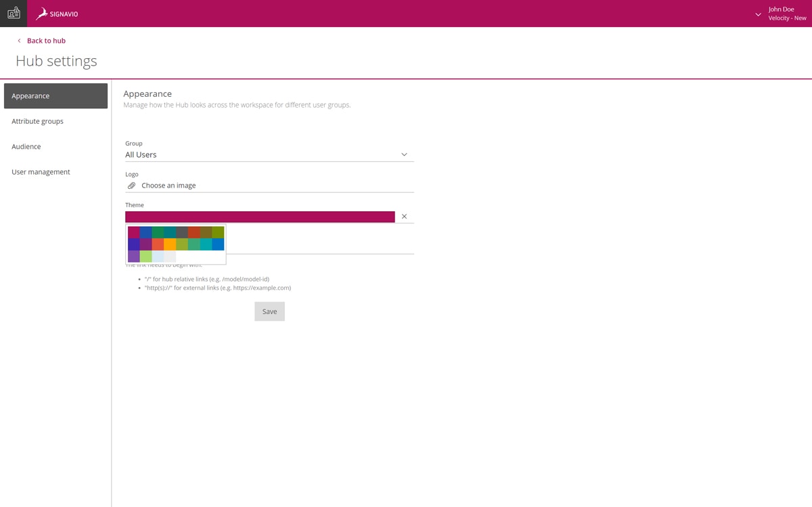Image resolution: width=812 pixels, height=507 pixels.
Task: Click the "Back to hub" link text
Action: point(46,41)
